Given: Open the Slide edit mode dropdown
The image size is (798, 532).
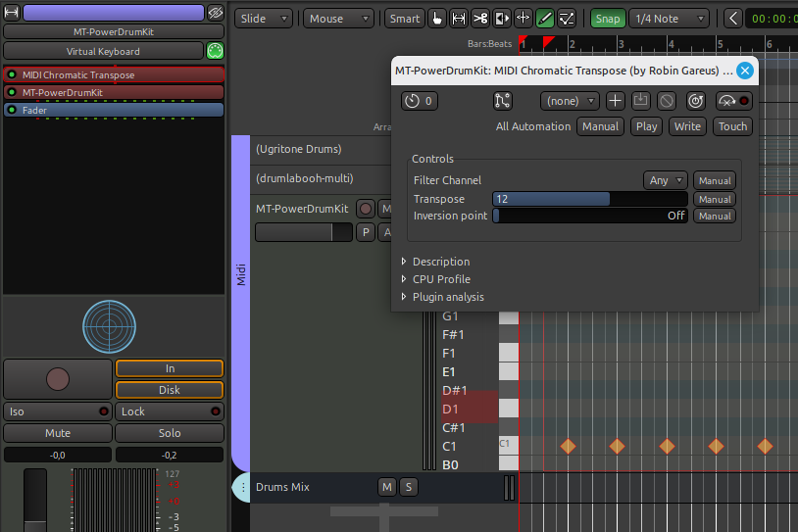Looking at the screenshot, I should click(x=266, y=19).
